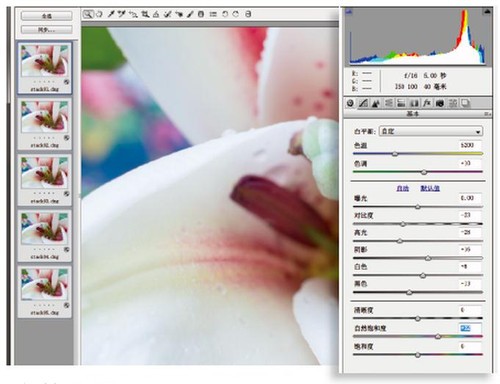Image resolution: width=500 pixels, height=384 pixels.
Task: Click the Auto (自动) link
Action: pos(402,188)
